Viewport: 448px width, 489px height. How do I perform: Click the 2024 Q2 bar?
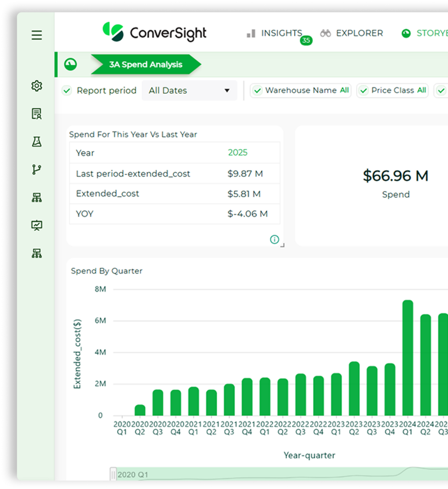425,365
